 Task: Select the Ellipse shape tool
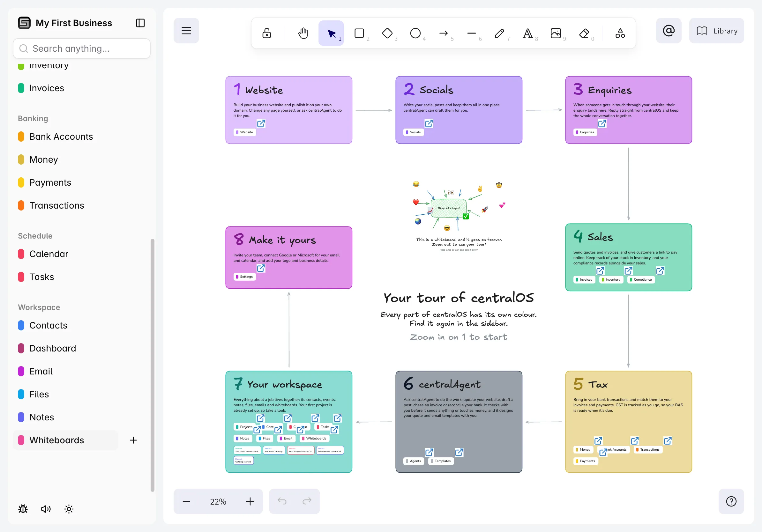pos(415,33)
